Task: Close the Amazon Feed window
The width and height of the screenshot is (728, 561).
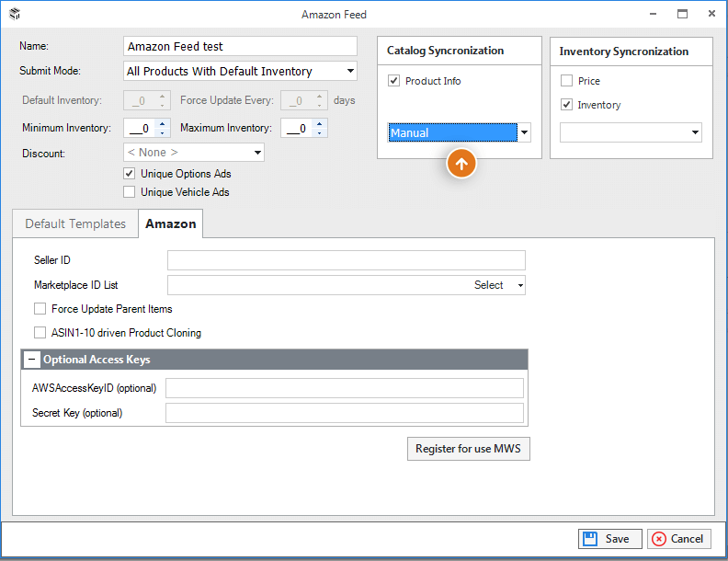Action: [x=711, y=14]
